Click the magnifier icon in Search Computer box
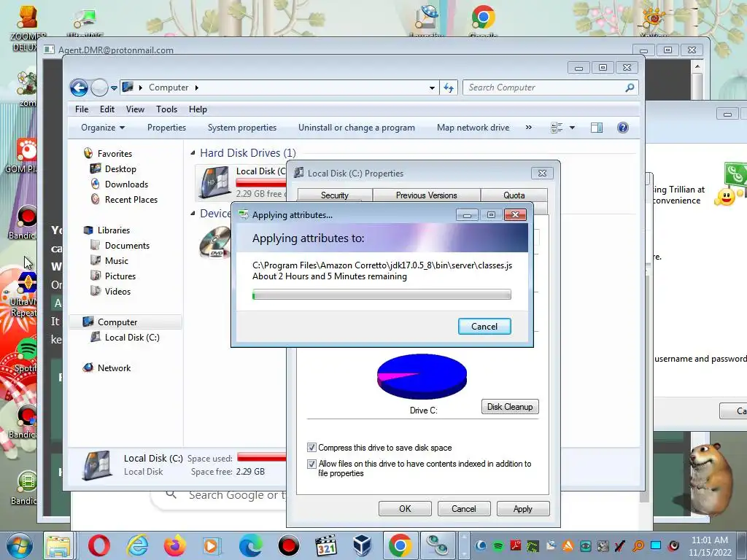Image resolution: width=747 pixels, height=560 pixels. (x=630, y=87)
